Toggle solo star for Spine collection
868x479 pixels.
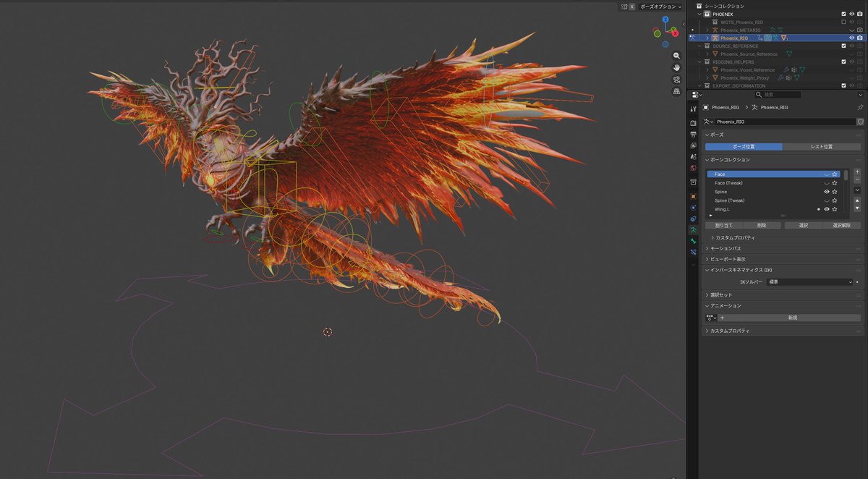(835, 192)
